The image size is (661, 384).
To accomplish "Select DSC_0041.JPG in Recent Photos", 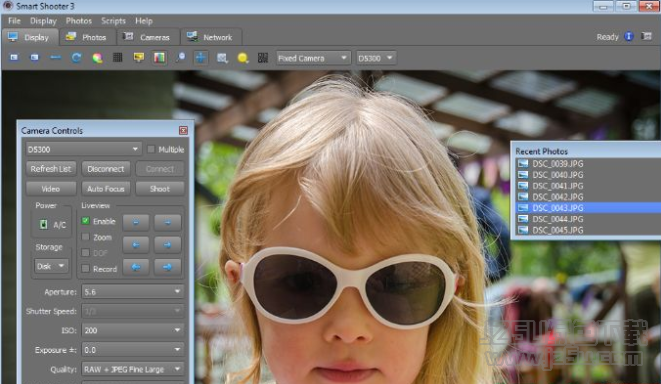I will click(x=588, y=185).
